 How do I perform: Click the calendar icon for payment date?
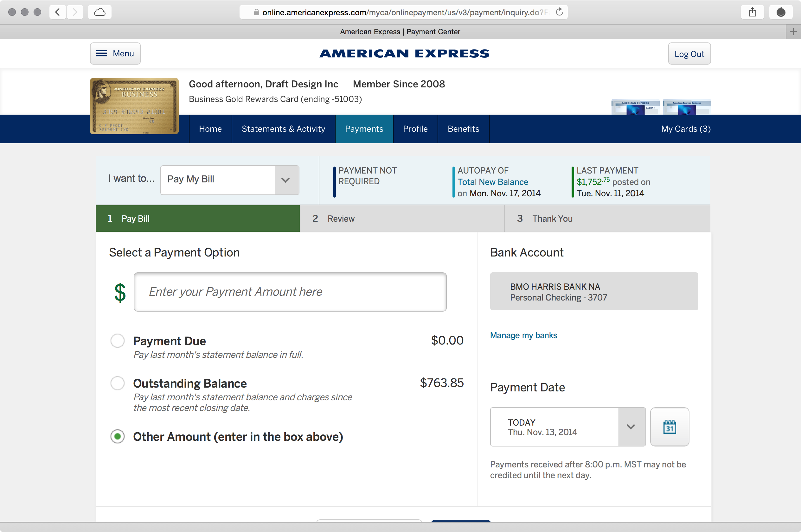[x=669, y=426]
